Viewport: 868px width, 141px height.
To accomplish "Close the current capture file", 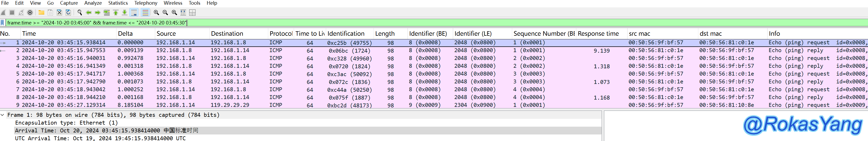I will pyautogui.click(x=59, y=13).
